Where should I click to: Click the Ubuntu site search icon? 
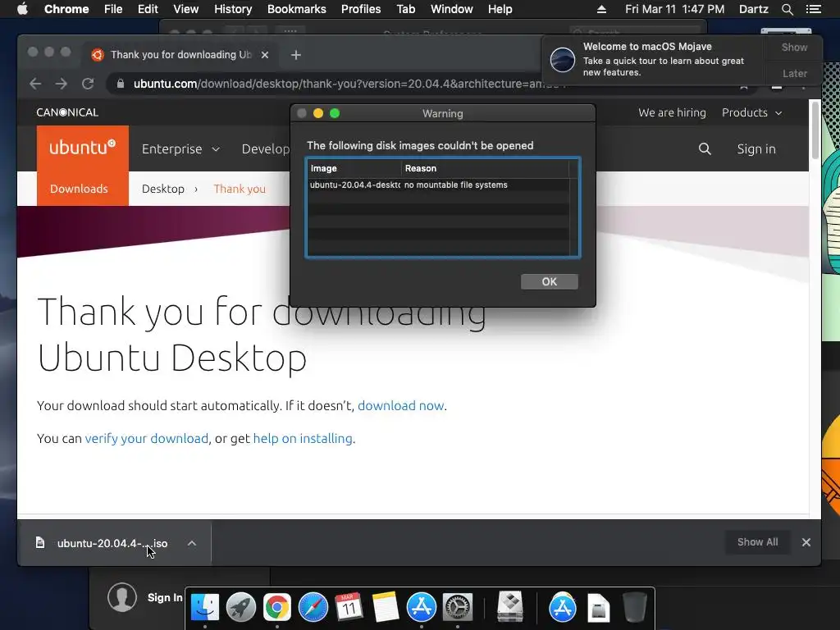pyautogui.click(x=705, y=149)
